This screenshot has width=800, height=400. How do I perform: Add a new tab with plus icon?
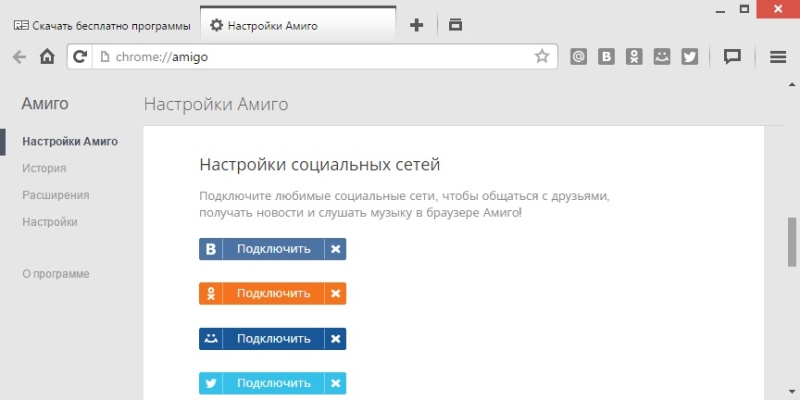click(417, 25)
